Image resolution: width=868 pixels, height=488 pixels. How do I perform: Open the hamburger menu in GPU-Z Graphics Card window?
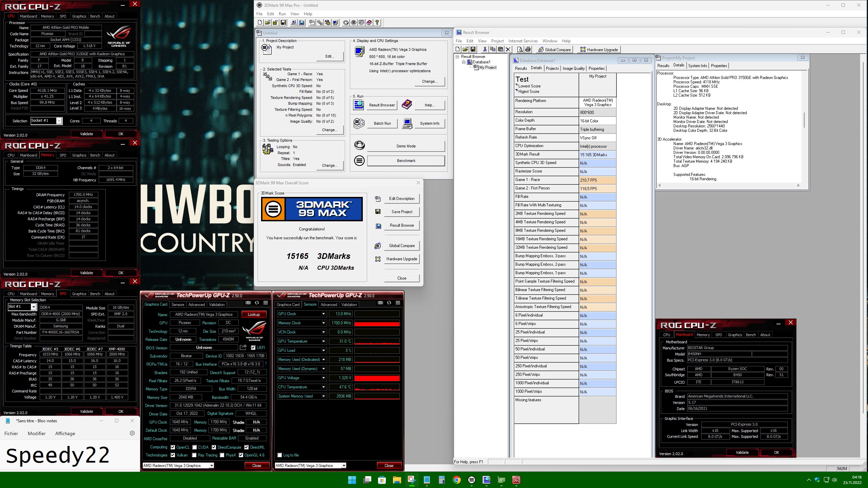coord(266,303)
